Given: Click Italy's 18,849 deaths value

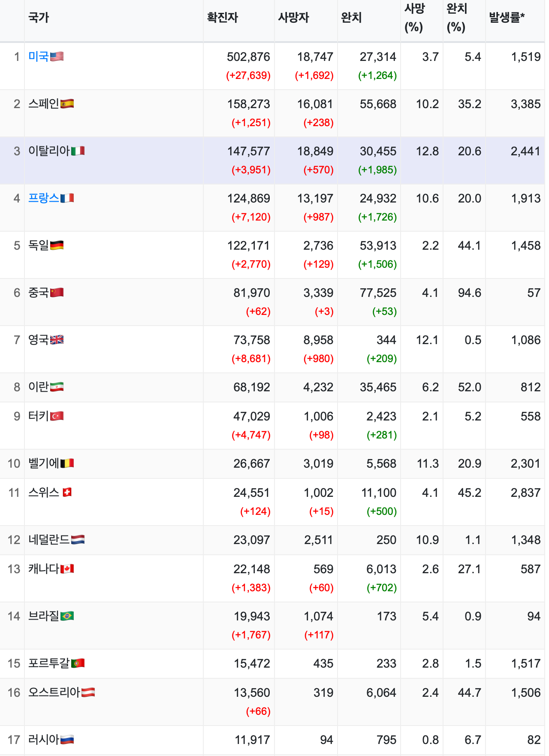Looking at the screenshot, I should 315,151.
